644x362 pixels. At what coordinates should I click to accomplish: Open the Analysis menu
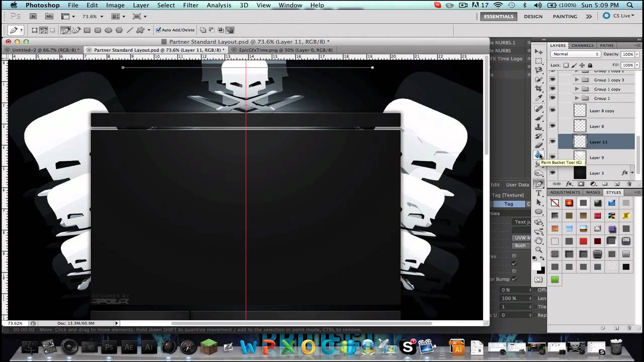pyautogui.click(x=219, y=5)
